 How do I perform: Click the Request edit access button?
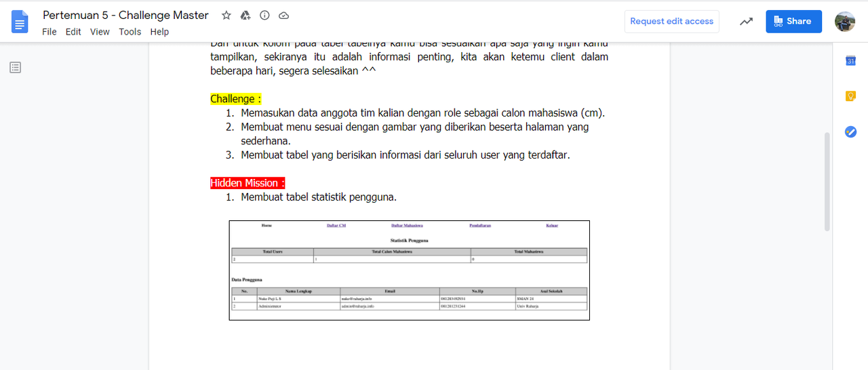coord(671,21)
